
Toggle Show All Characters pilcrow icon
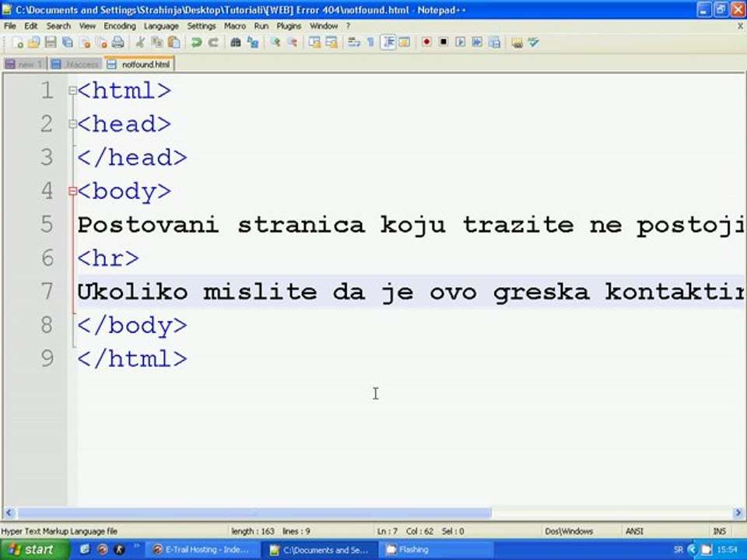click(x=370, y=42)
